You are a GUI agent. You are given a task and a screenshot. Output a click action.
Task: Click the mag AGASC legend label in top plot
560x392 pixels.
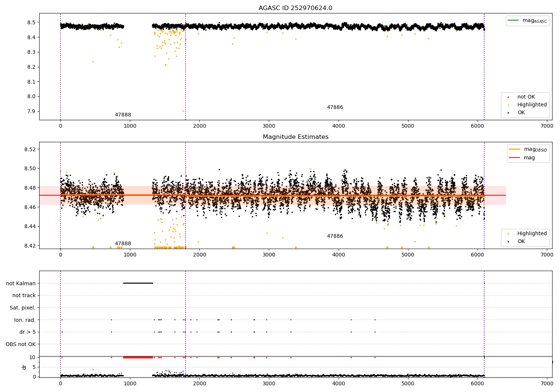535,21
